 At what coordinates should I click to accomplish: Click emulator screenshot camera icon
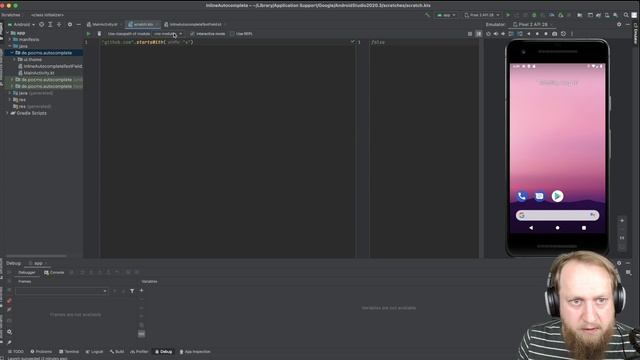pyautogui.click(x=554, y=34)
